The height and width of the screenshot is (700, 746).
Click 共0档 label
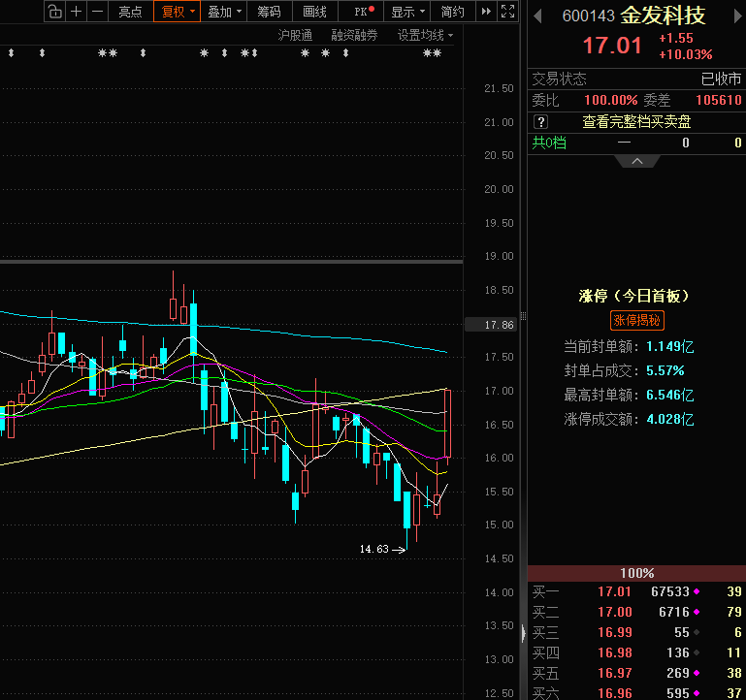click(549, 143)
